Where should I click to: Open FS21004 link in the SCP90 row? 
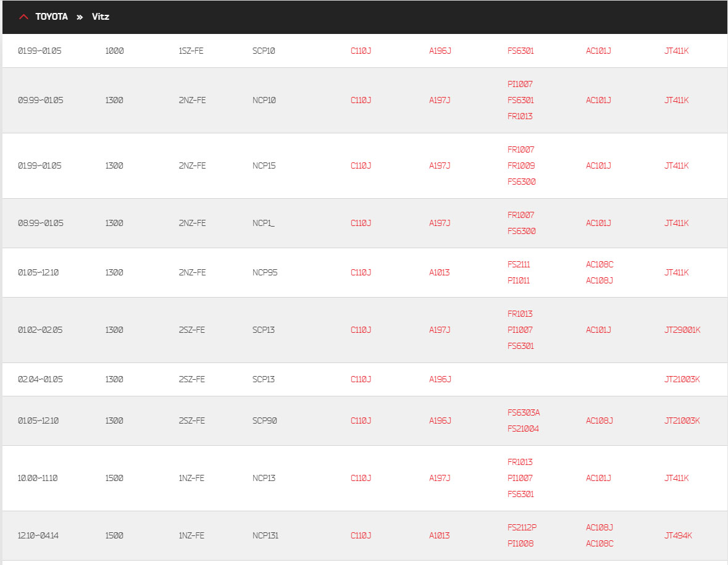[523, 429]
